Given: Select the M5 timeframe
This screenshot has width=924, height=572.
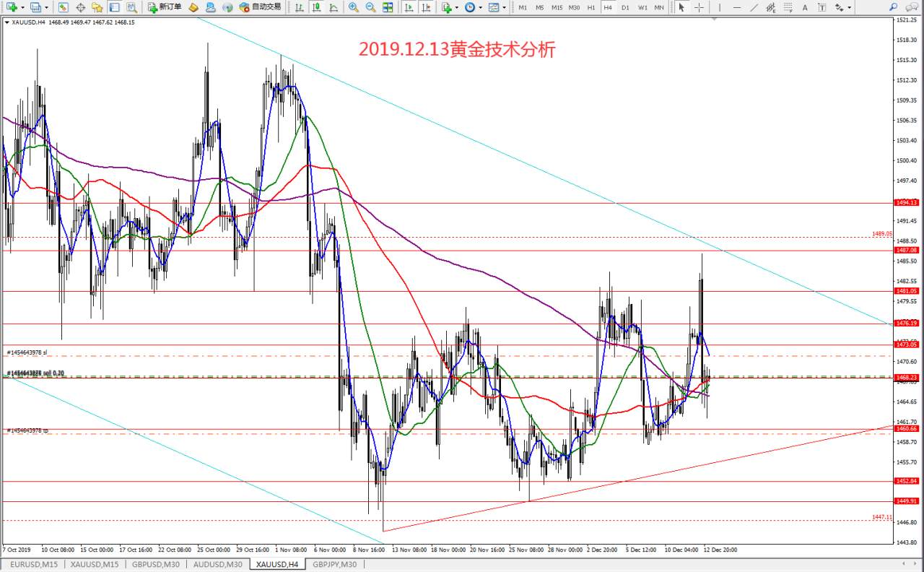Looking at the screenshot, I should click(x=540, y=7).
